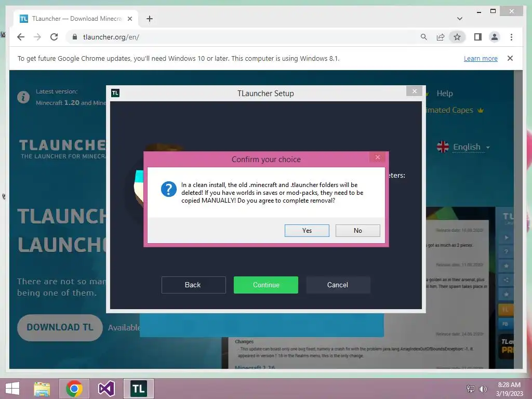
Task: Open Chrome three-dot menu
Action: coord(511,37)
